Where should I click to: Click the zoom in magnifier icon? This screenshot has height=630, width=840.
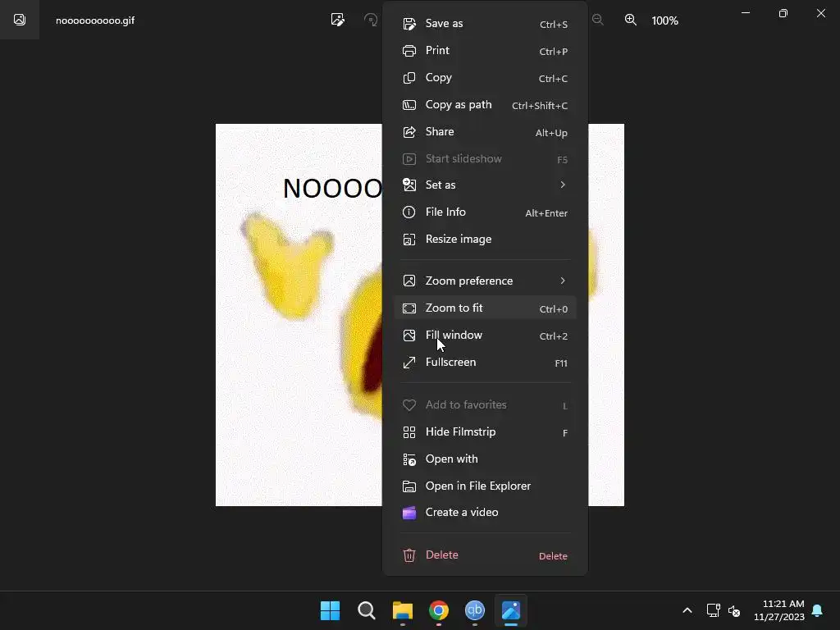click(x=631, y=20)
